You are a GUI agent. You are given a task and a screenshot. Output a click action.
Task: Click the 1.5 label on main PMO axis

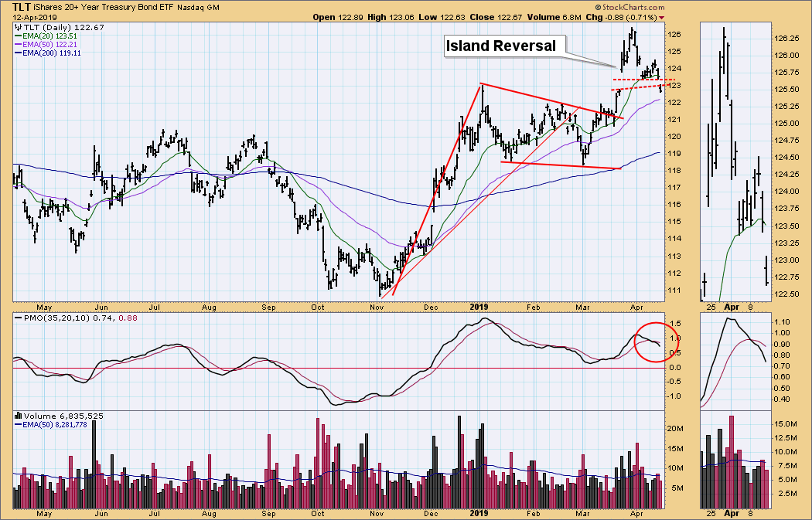point(674,324)
